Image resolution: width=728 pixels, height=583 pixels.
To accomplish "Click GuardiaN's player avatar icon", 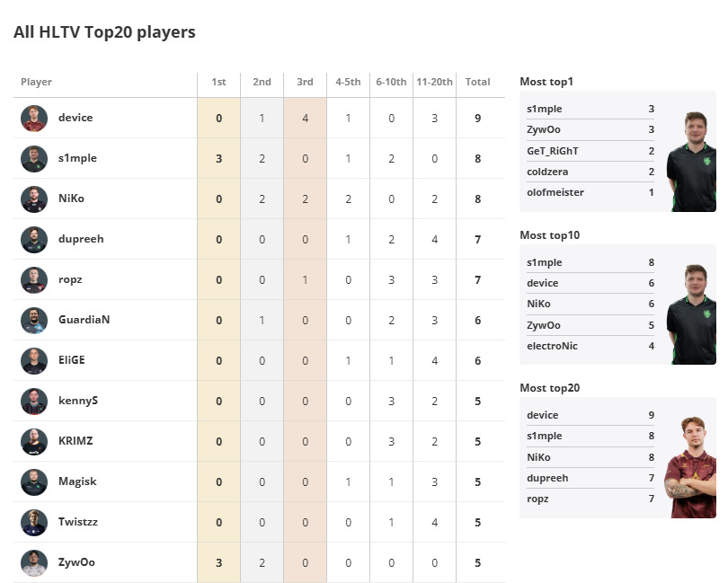I will tap(34, 321).
